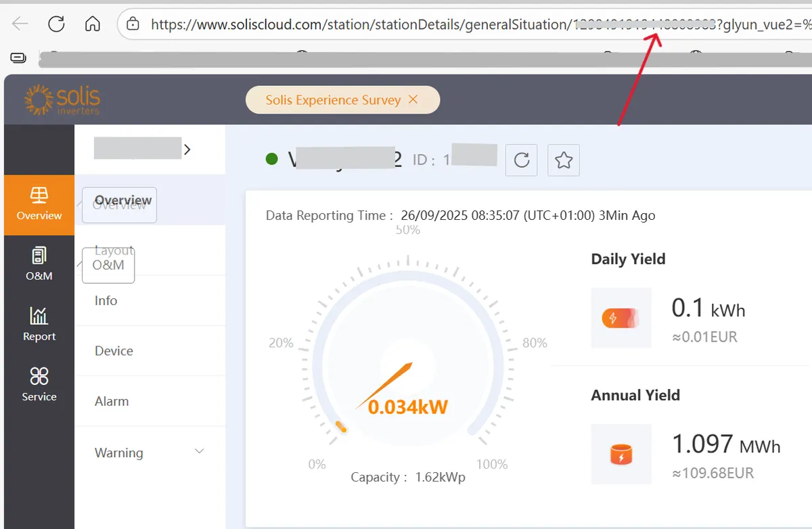
Task: Select the orange Overview icon in the dark sidebar
Action: (x=39, y=204)
